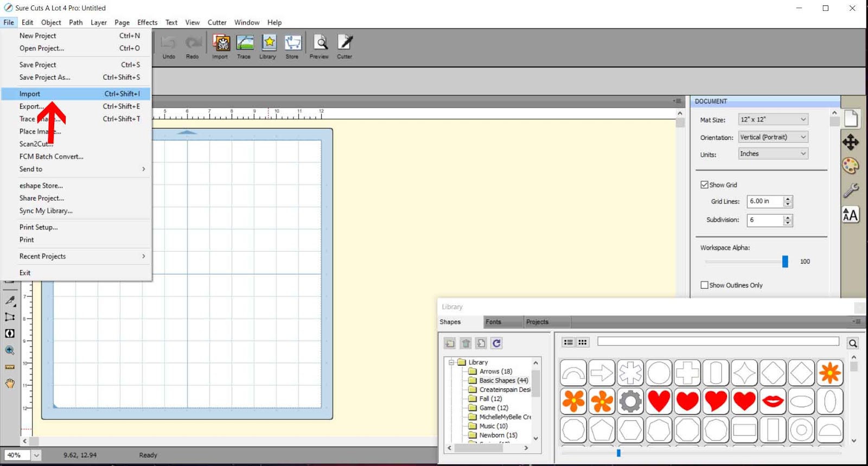Image resolution: width=868 pixels, height=466 pixels.
Task: Click the library refresh icon
Action: (496, 343)
